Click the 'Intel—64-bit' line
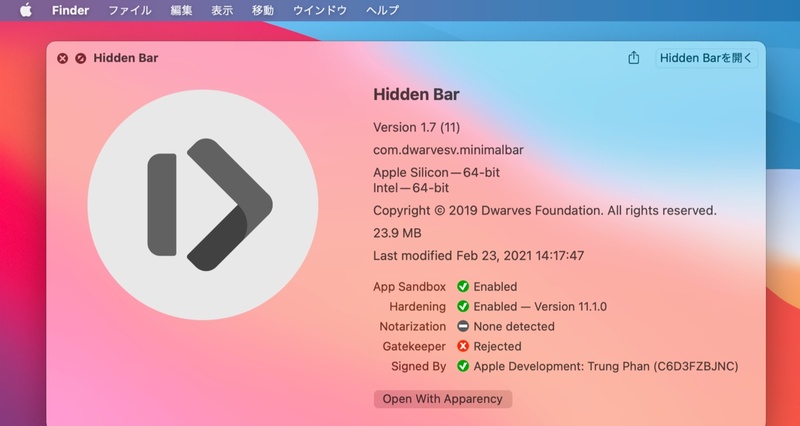800x426 pixels. [411, 188]
